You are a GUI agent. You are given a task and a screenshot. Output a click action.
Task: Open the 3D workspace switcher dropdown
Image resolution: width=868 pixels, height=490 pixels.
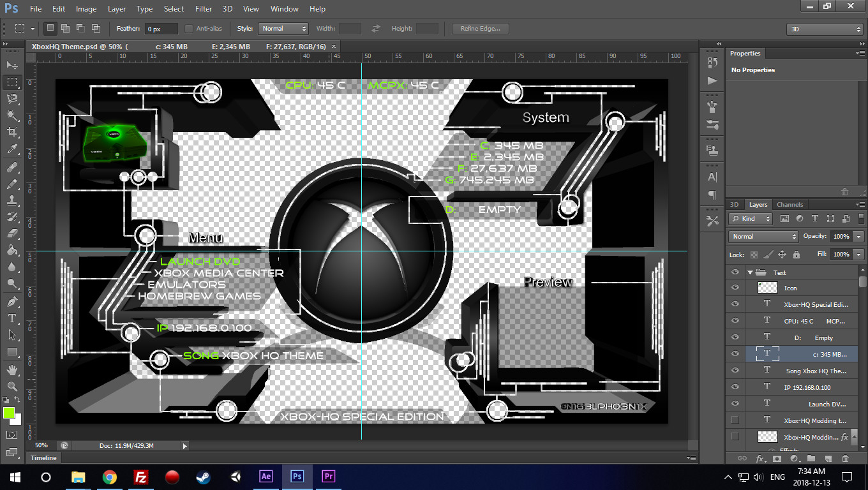click(x=825, y=29)
